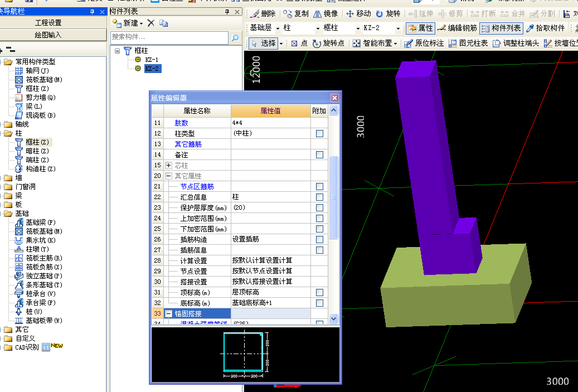Click the copy component icon beside delete X
The width and height of the screenshot is (578, 392).
coord(163,23)
